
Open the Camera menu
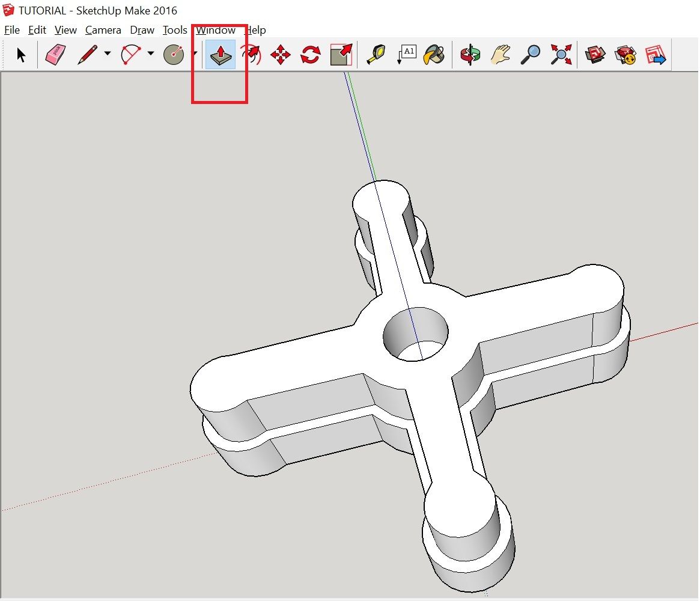(103, 30)
